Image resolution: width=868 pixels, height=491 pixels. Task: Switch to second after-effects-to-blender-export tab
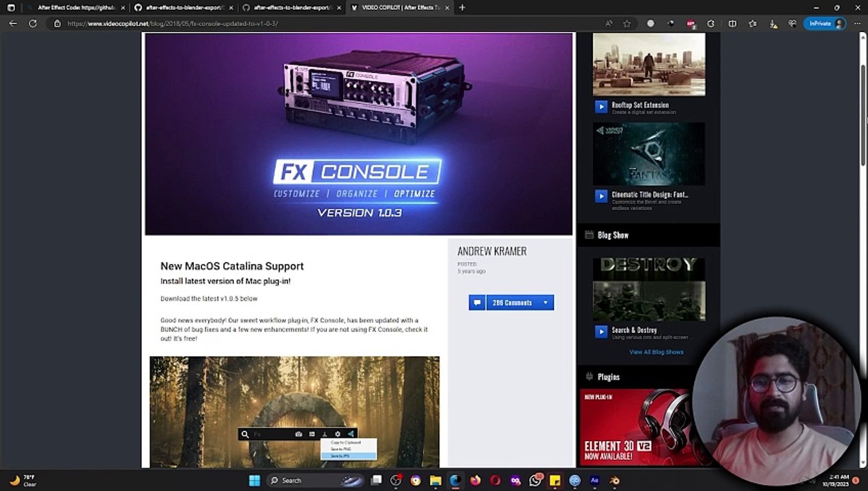184,8
